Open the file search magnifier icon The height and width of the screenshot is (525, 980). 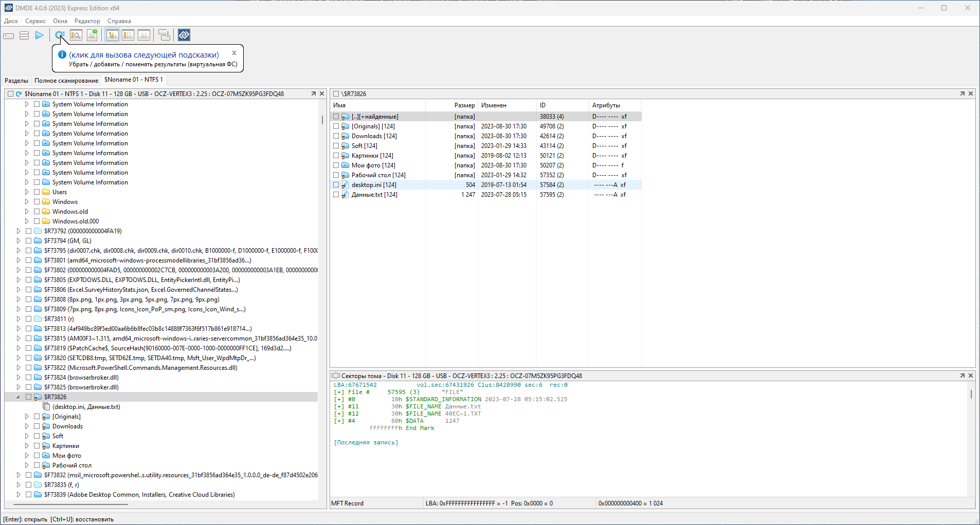tap(76, 35)
